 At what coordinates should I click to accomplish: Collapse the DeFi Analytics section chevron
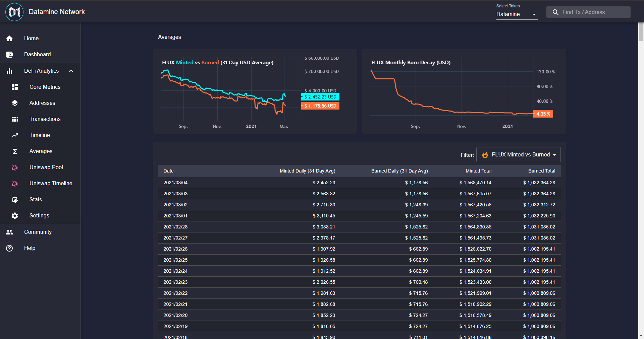(x=71, y=71)
